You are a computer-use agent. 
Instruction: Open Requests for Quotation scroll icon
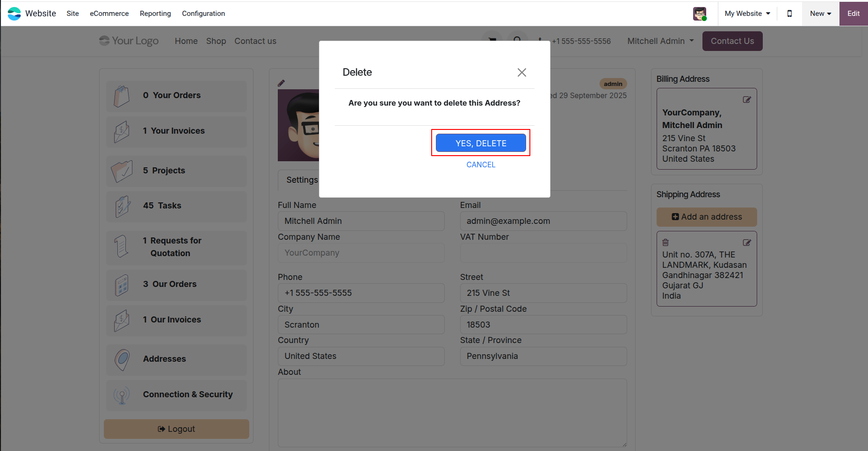tap(122, 246)
